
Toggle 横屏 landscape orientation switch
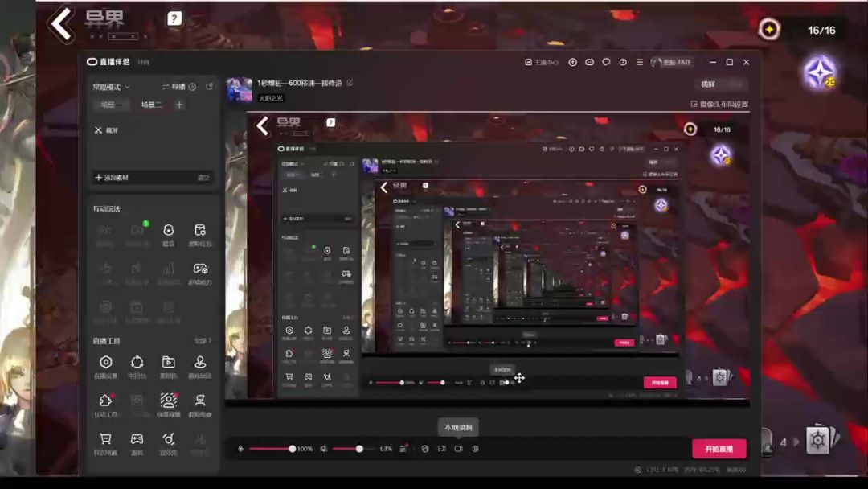coord(721,84)
